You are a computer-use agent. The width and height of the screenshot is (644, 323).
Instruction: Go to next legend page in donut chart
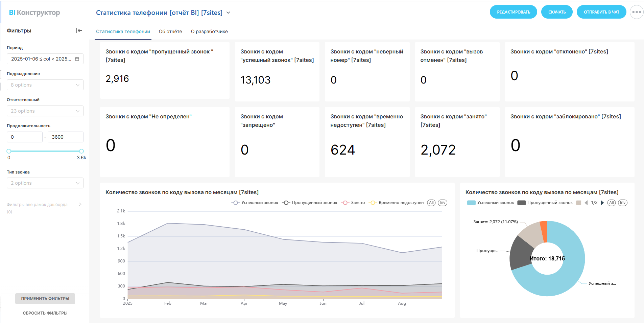tap(602, 203)
